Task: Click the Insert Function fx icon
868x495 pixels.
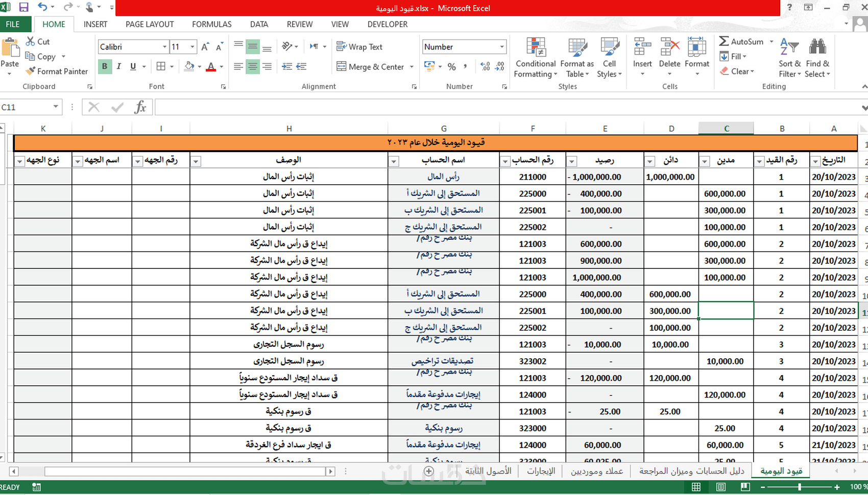Action: [140, 107]
